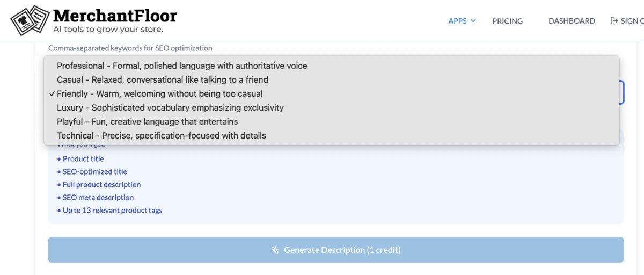Click the comma-separated keywords helper text
The image size is (644, 275).
coord(130,48)
